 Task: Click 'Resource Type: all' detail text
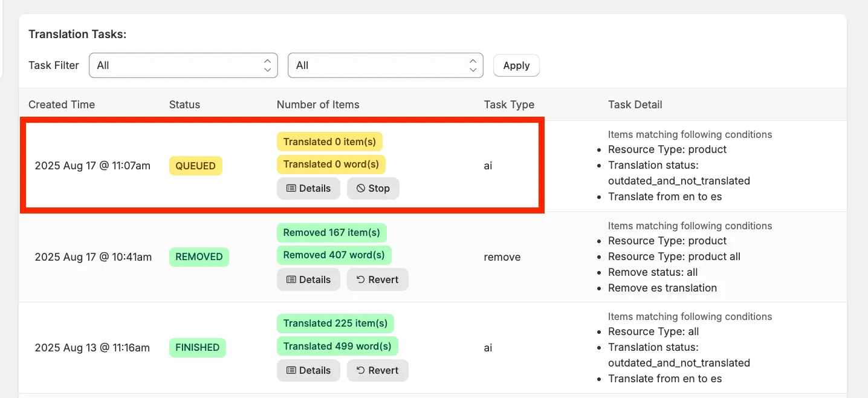tap(653, 331)
